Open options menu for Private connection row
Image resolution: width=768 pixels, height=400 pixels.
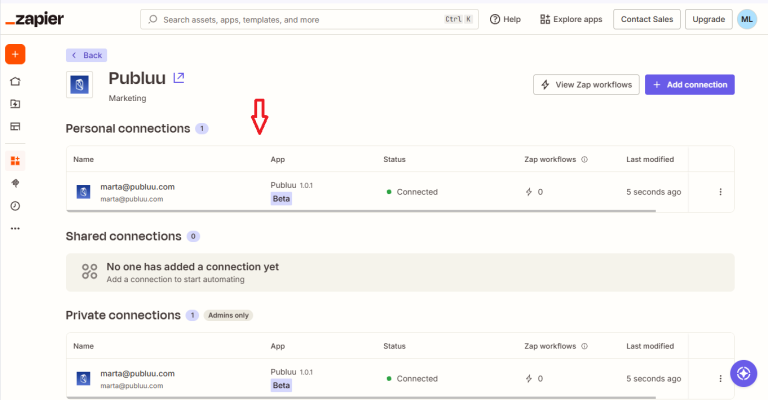[x=720, y=378]
